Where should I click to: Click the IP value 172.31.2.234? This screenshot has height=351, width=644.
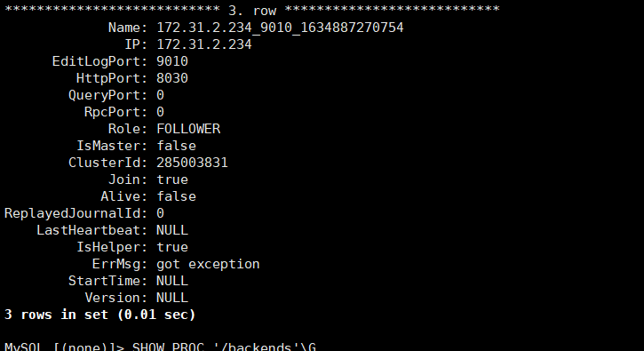coord(204,44)
